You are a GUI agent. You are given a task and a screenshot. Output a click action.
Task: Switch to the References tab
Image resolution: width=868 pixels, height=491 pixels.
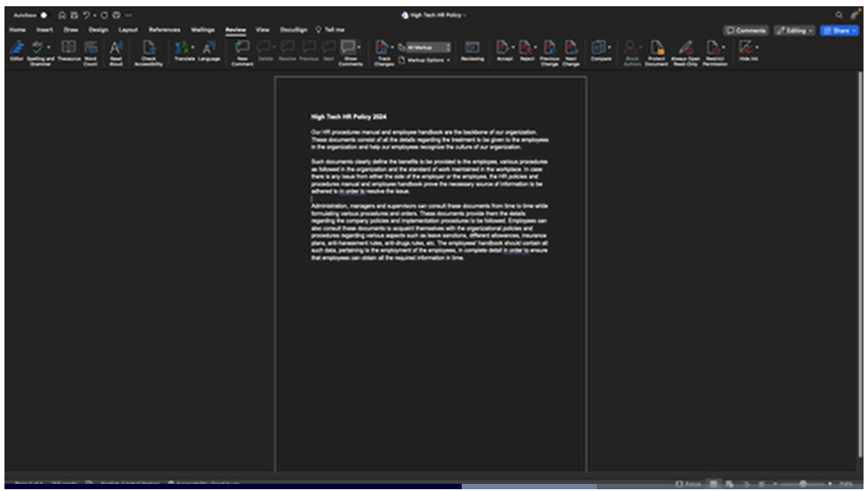[165, 30]
